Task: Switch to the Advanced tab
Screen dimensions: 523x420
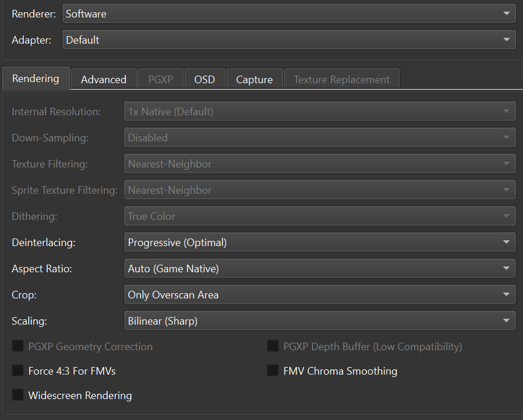Action: [104, 79]
